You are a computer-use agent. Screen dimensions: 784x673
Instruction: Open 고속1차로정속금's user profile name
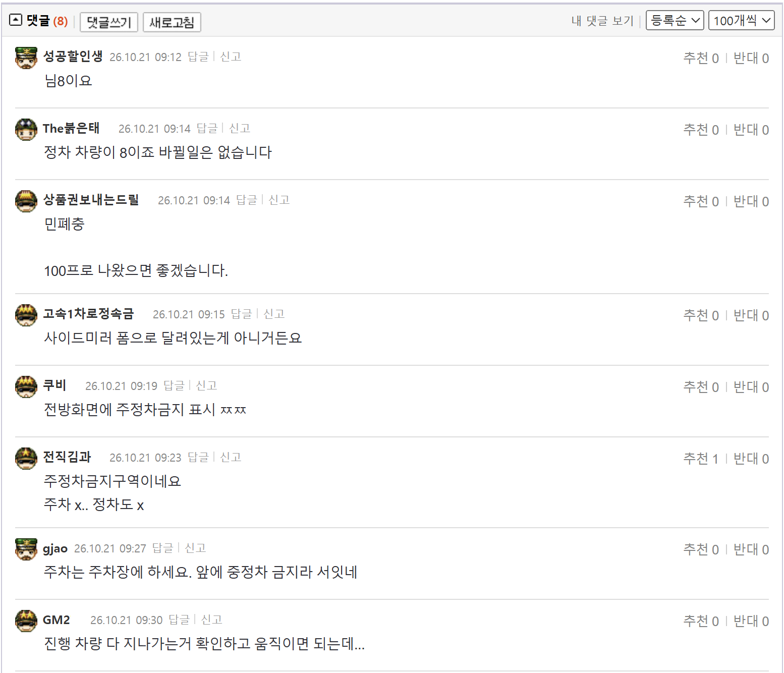[89, 314]
